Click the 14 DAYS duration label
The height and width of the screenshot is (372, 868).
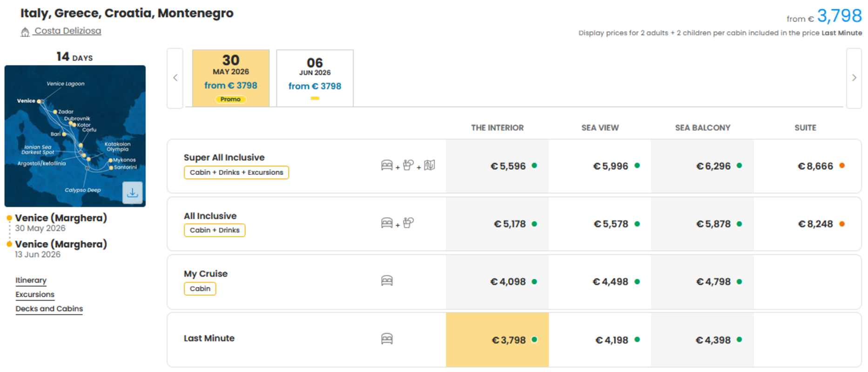(x=74, y=57)
